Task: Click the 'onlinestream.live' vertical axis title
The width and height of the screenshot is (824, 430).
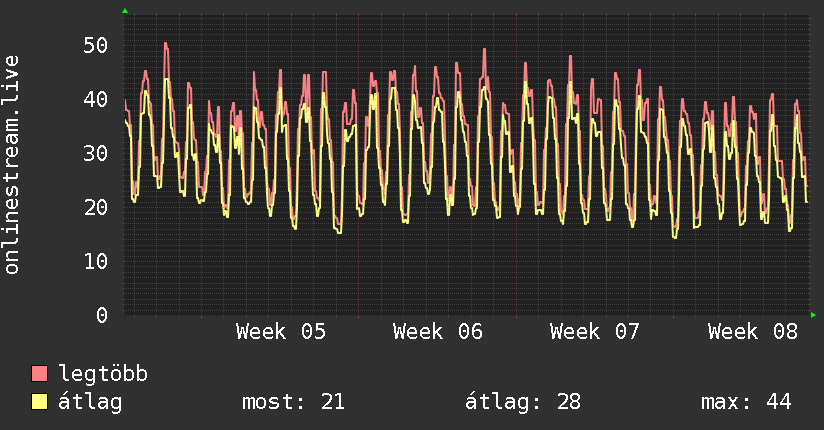Action: tap(12, 165)
